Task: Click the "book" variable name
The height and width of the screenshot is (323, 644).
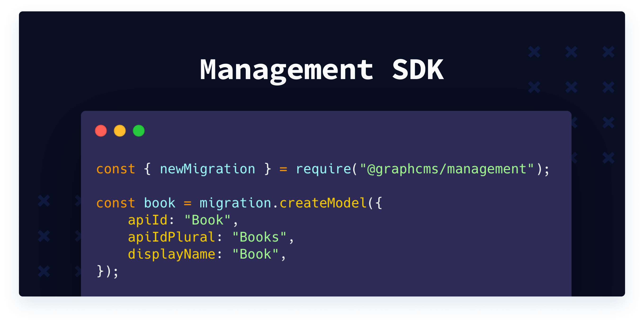Action: [x=160, y=203]
